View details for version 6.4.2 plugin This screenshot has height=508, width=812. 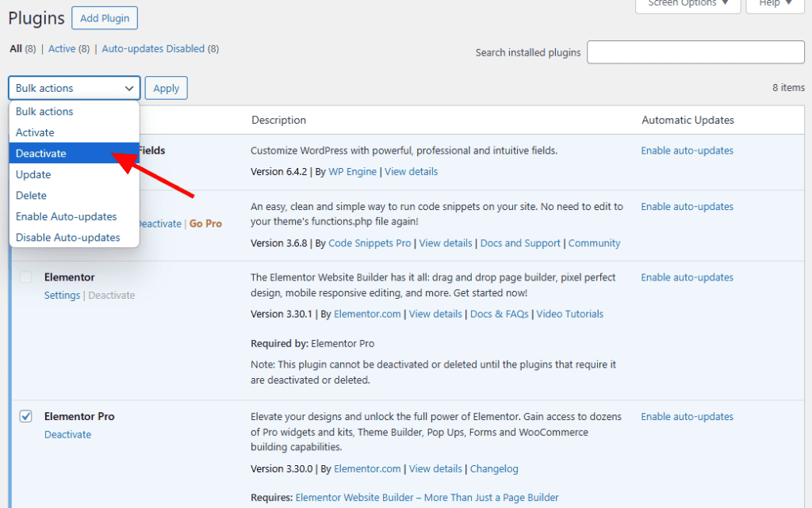point(412,172)
